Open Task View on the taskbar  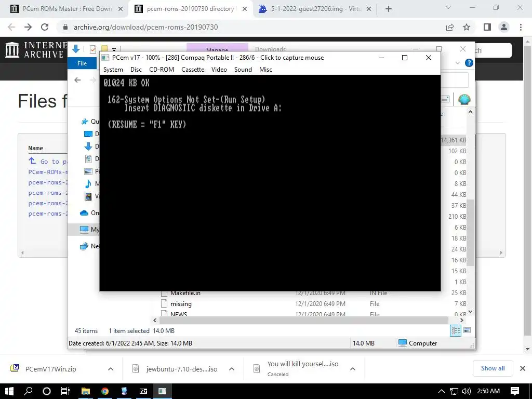pyautogui.click(x=65, y=391)
